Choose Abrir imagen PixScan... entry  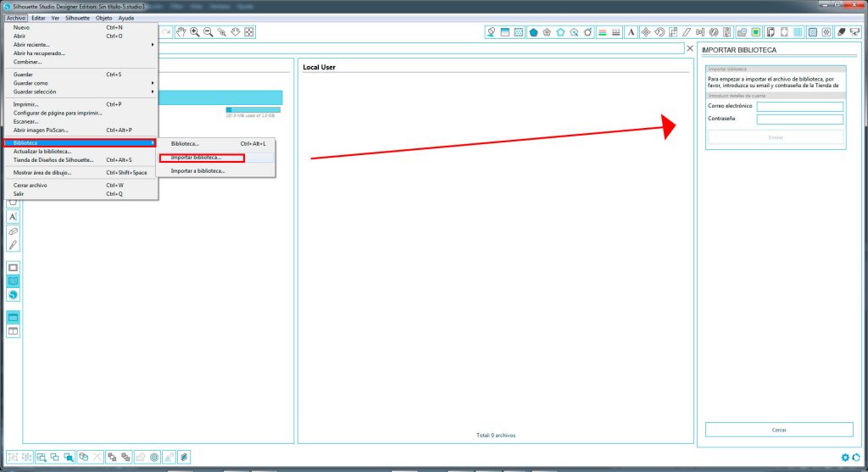point(81,130)
